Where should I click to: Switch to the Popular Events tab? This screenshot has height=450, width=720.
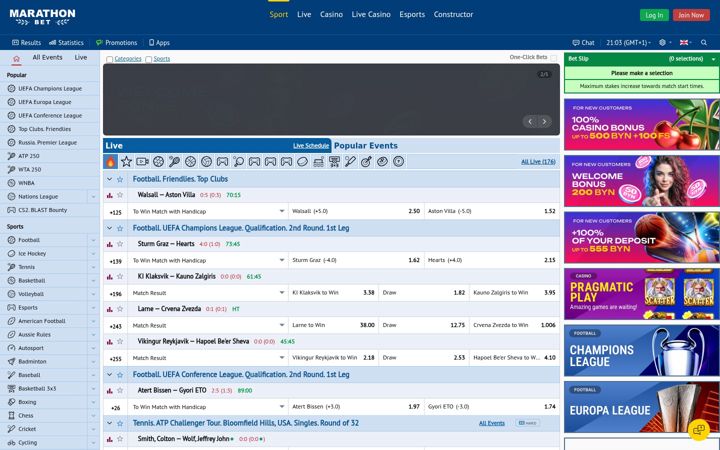coord(366,146)
